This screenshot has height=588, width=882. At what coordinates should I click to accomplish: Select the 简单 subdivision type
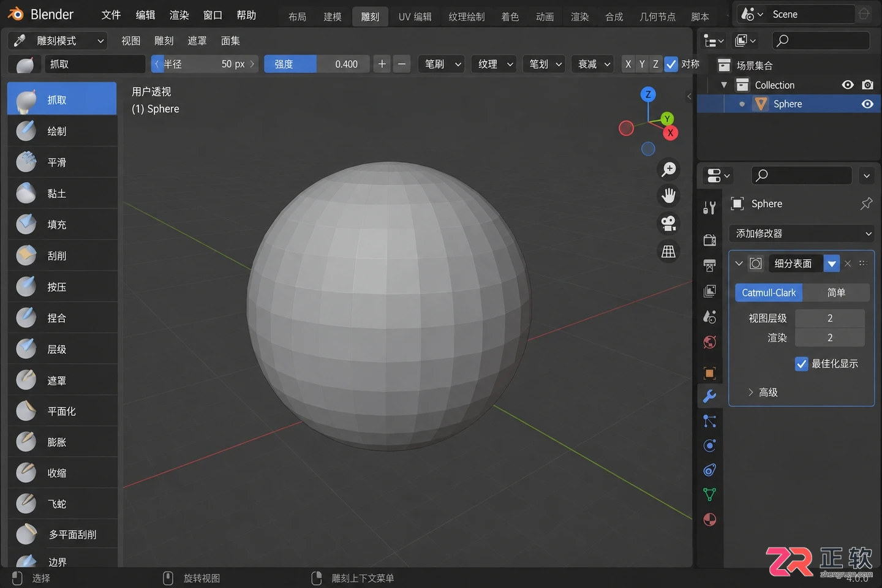836,293
